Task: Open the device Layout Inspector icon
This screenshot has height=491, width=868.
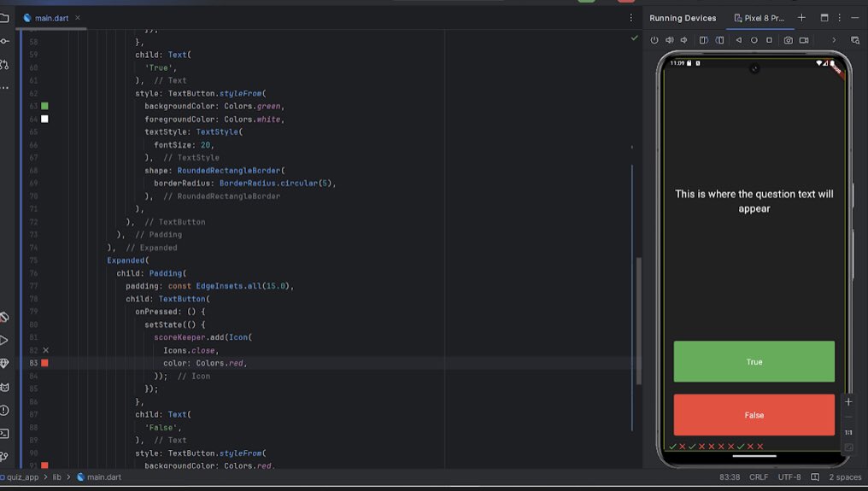Action: point(855,40)
